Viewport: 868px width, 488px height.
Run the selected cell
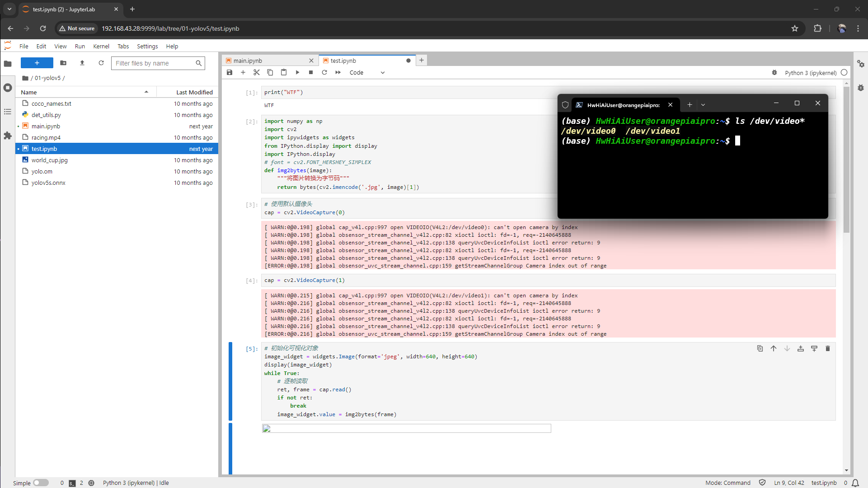[297, 72]
